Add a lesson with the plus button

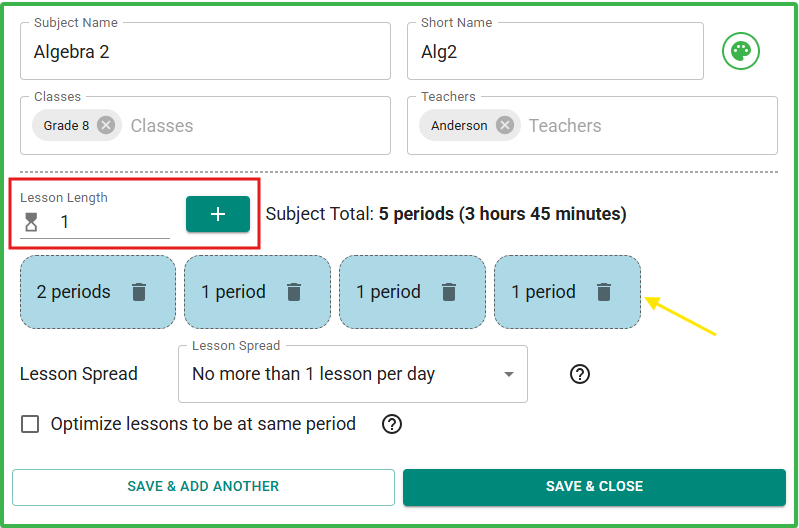tap(218, 214)
